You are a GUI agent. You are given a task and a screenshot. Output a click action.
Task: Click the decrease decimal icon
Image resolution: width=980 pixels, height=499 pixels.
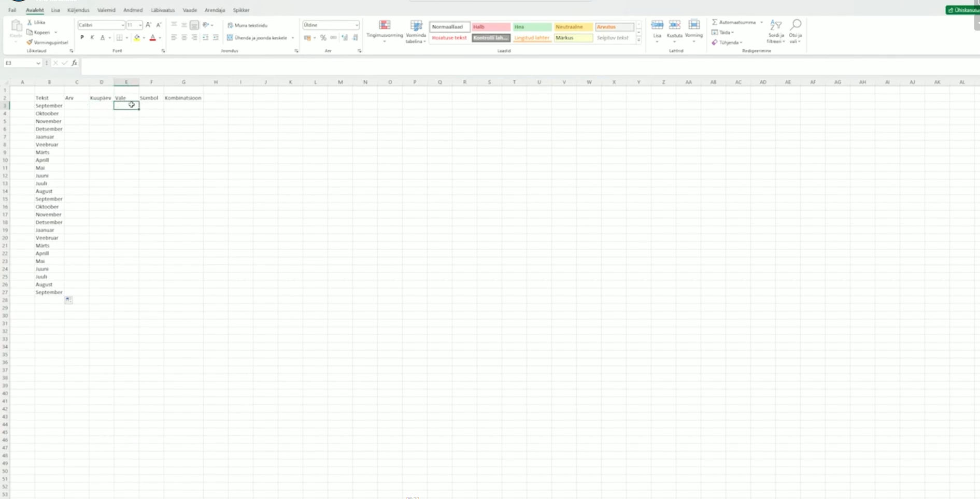[x=356, y=38]
